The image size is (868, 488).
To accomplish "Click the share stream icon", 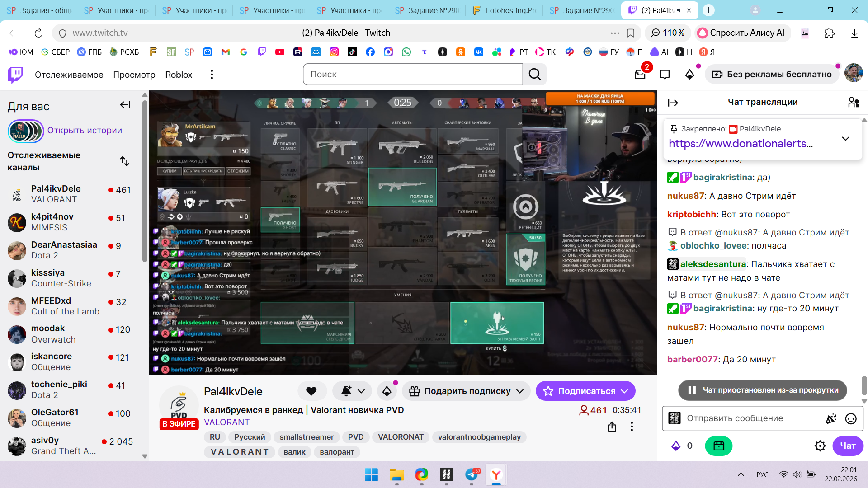I will coord(612,427).
